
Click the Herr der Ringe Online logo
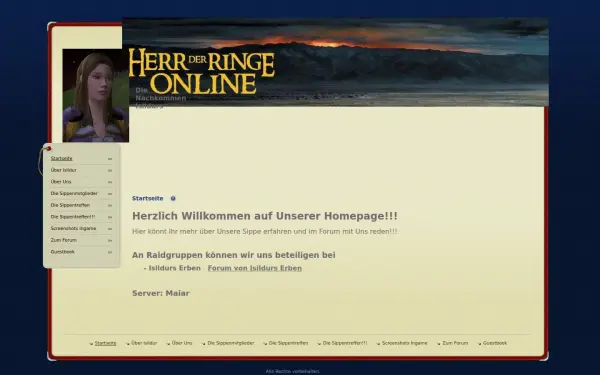[x=202, y=71]
